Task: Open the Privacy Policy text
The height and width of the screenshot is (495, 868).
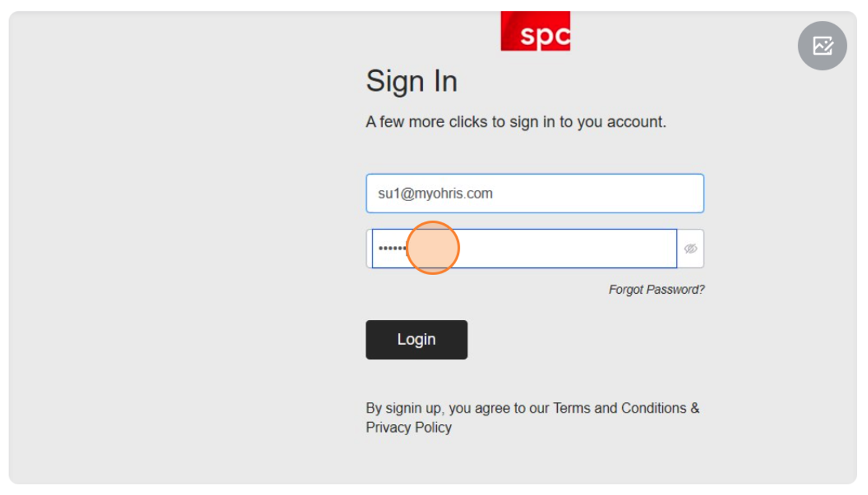Action: (409, 427)
